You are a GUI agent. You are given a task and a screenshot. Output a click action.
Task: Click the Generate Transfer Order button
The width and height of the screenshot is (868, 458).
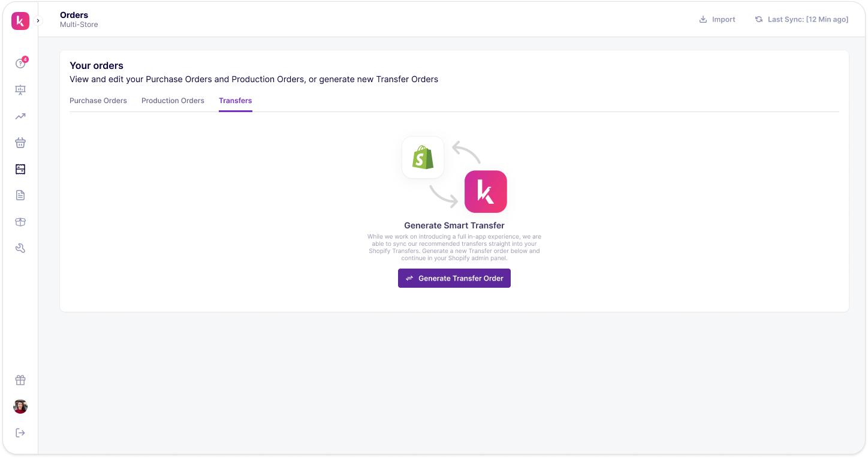pyautogui.click(x=454, y=278)
